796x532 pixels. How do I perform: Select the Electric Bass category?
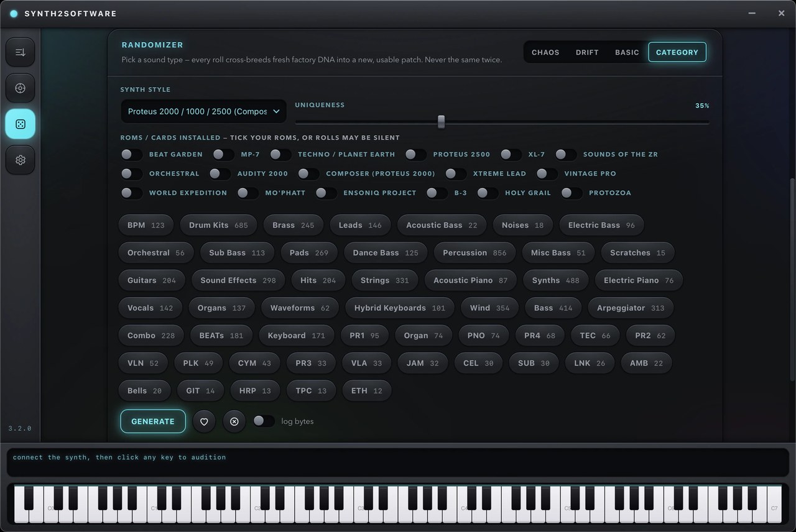pos(601,225)
